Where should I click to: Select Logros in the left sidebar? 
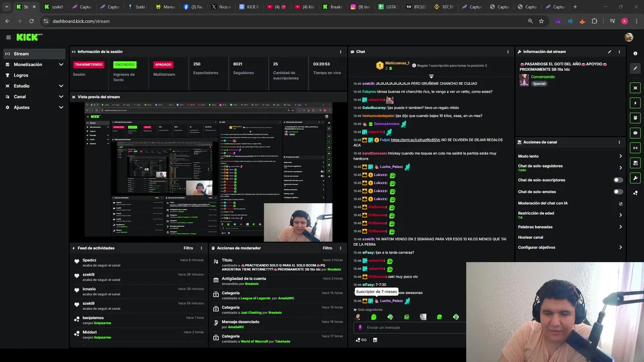(34, 75)
